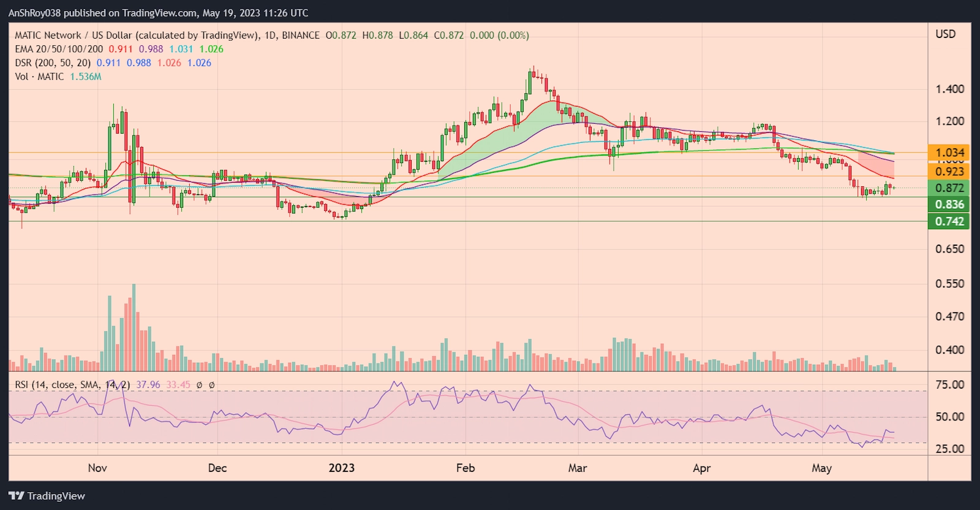Click the green 0.872 current price label
Screen dimensions: 980x510
pyautogui.click(x=949, y=188)
